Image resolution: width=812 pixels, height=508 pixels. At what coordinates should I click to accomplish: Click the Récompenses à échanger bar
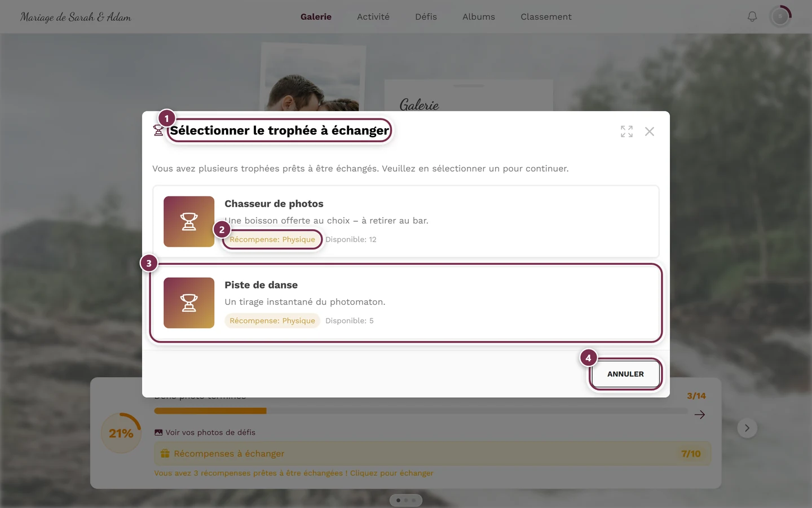(x=433, y=454)
